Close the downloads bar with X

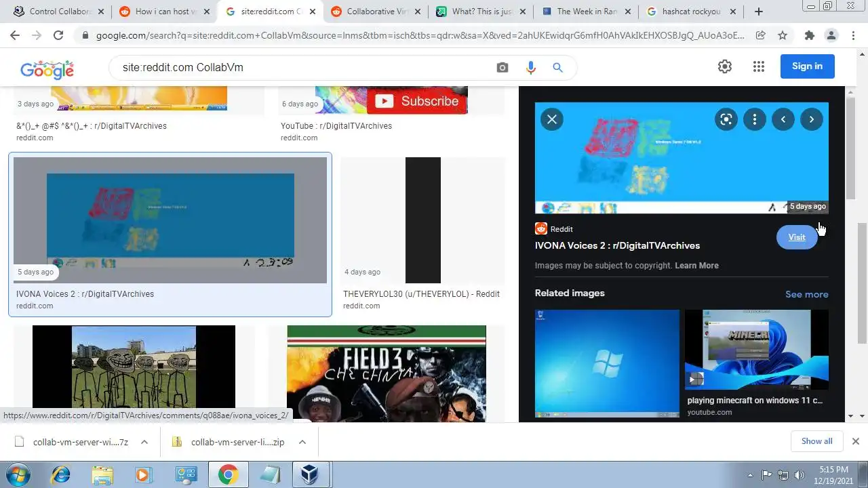(x=855, y=441)
